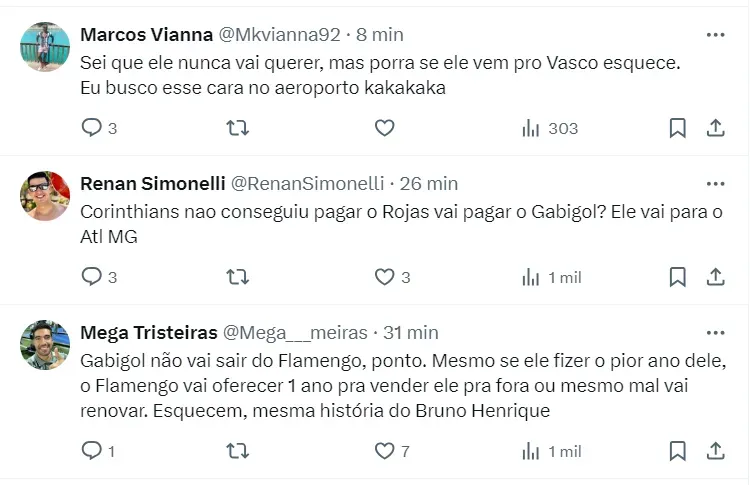Image resolution: width=750 pixels, height=485 pixels.
Task: Open the 26 min timestamp link
Action: tap(429, 184)
